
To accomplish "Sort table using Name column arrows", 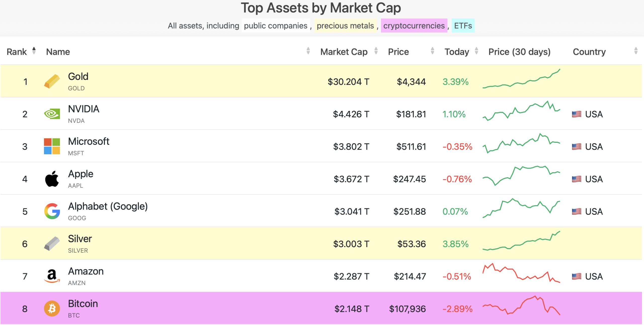I will pos(308,51).
